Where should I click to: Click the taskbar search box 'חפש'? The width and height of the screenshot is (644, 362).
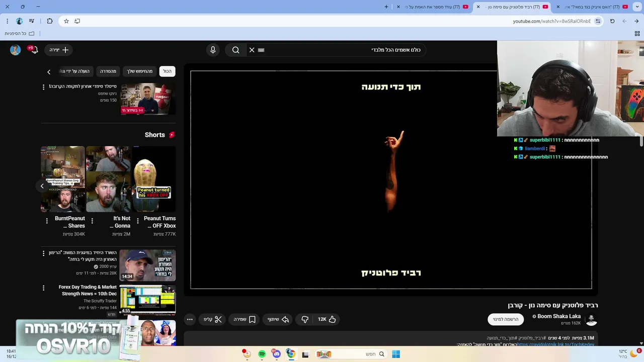[x=351, y=354]
